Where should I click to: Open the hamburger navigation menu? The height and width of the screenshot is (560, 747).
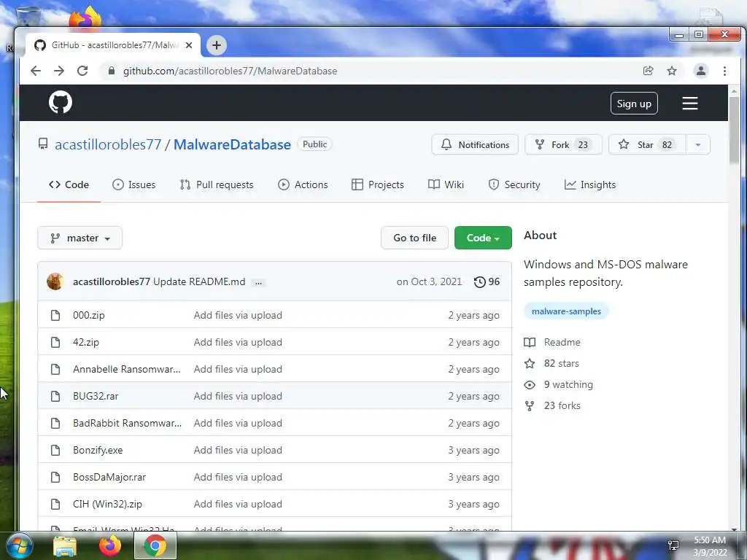click(x=689, y=104)
